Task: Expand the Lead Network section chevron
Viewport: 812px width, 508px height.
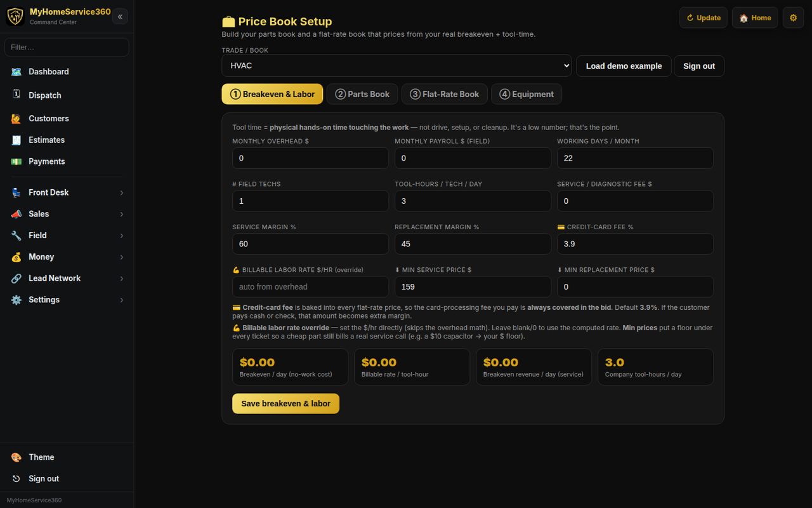Action: pos(121,279)
